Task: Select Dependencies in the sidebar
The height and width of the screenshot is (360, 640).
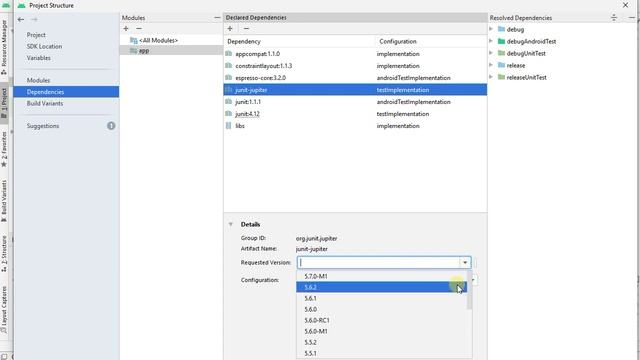Action: pos(66,92)
